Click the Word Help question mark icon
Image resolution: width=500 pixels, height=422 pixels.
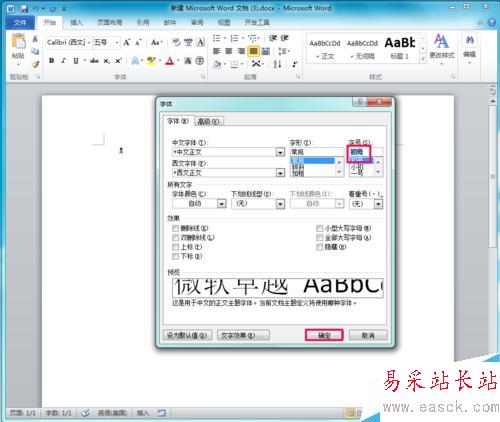492,22
